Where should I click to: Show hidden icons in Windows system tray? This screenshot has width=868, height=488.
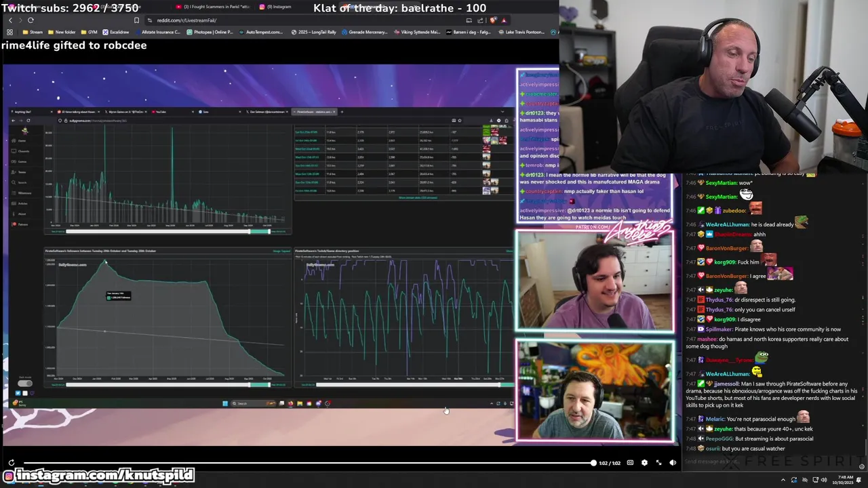pos(783,480)
